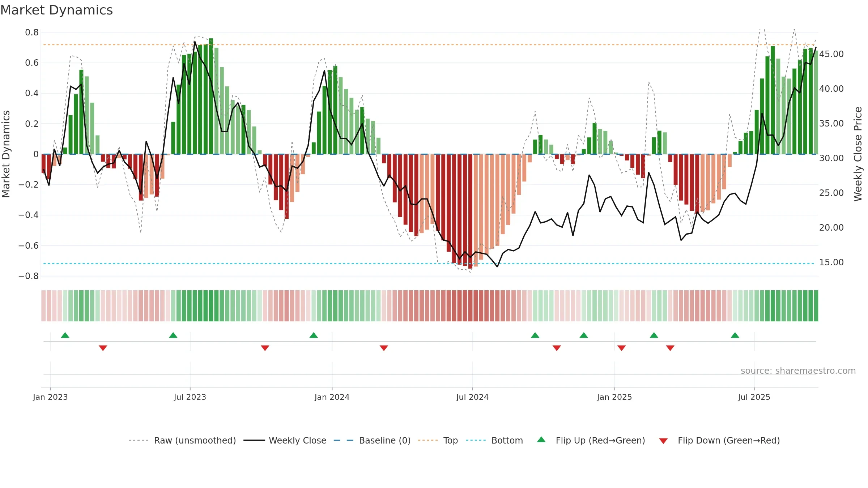The height and width of the screenshot is (488, 868).
Task: Click the Flip Up triangle marker in June 2023
Action: click(173, 335)
